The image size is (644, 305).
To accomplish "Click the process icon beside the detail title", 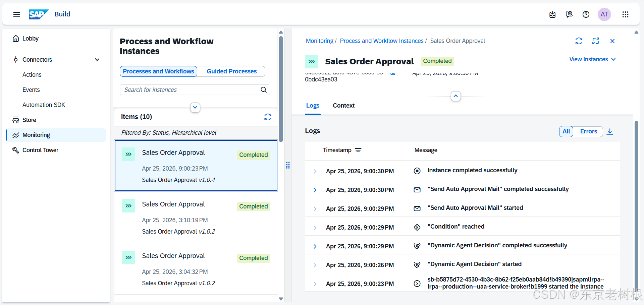I will pyautogui.click(x=312, y=62).
